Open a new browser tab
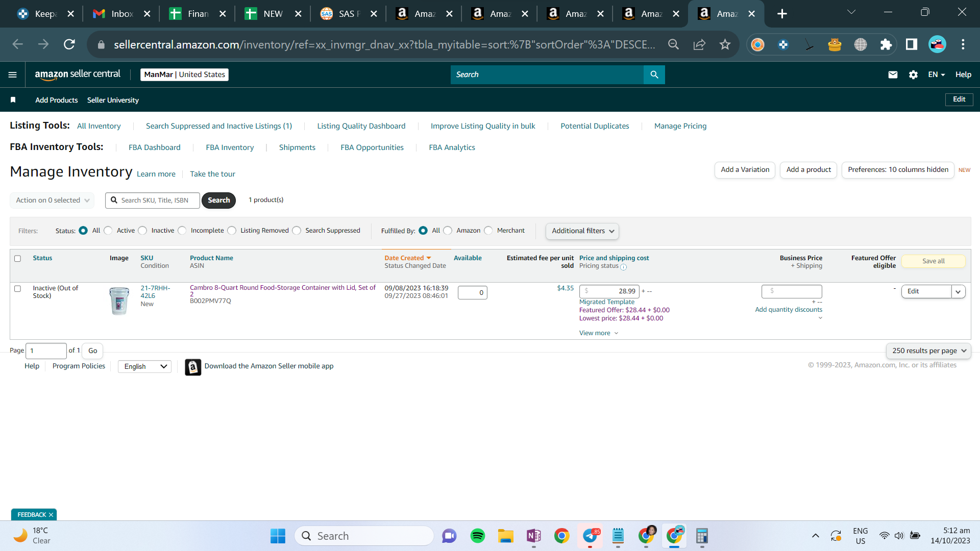 (x=782, y=14)
